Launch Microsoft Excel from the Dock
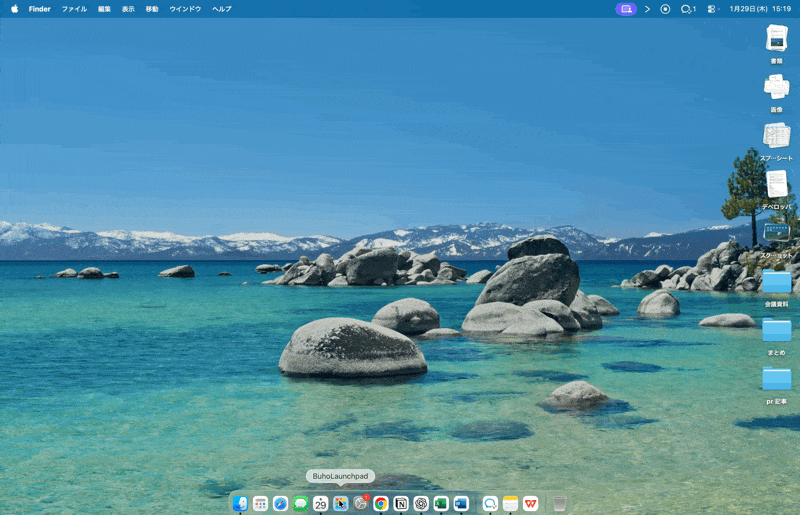 (x=441, y=504)
